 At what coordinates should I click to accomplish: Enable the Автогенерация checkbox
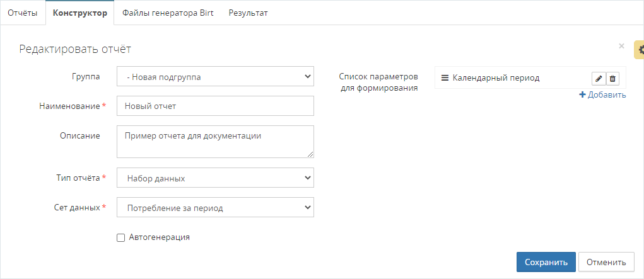point(121,237)
